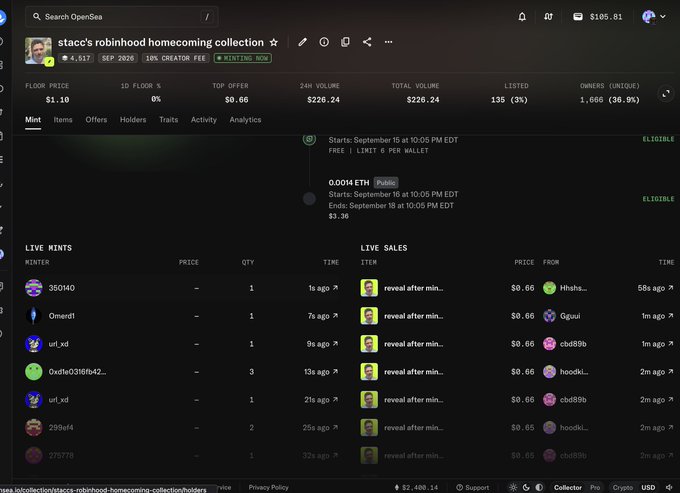Click the OWNERS value 1,666 (36.9%)
Screen dimensions: 680x493
click(x=610, y=100)
